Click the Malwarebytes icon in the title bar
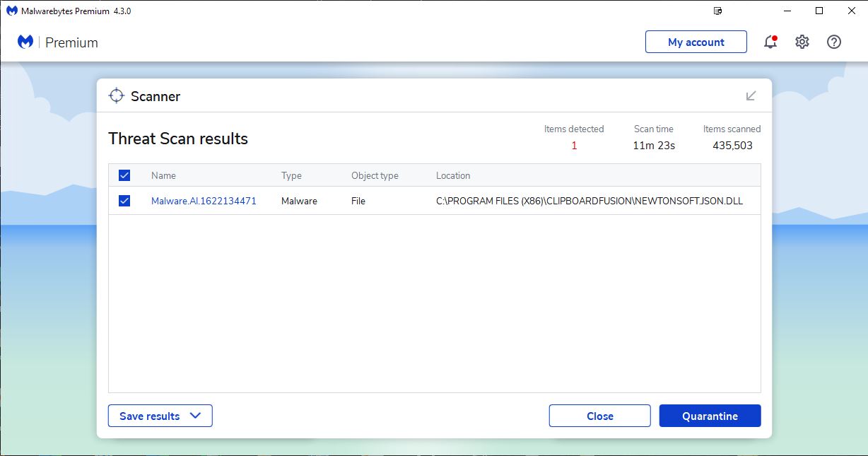The image size is (868, 456). coord(12,11)
